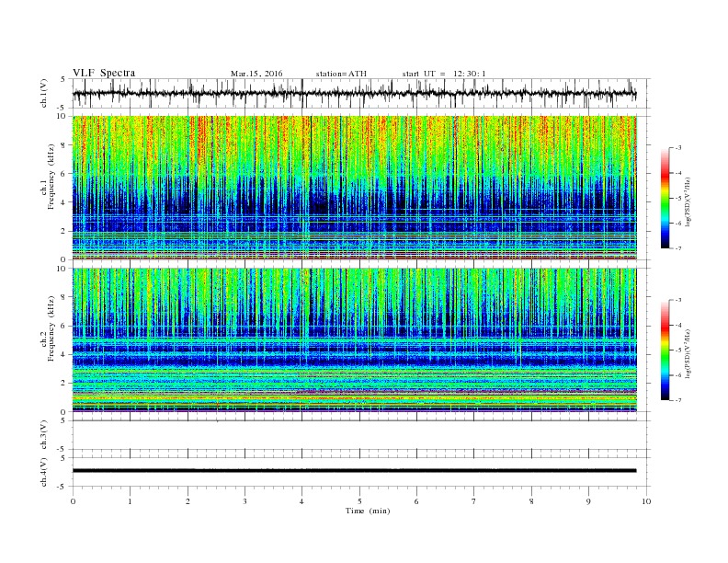This screenshot has height=563, width=728.
Task: Click the '-7' label on ch.2 colorbar
Action: [x=677, y=400]
